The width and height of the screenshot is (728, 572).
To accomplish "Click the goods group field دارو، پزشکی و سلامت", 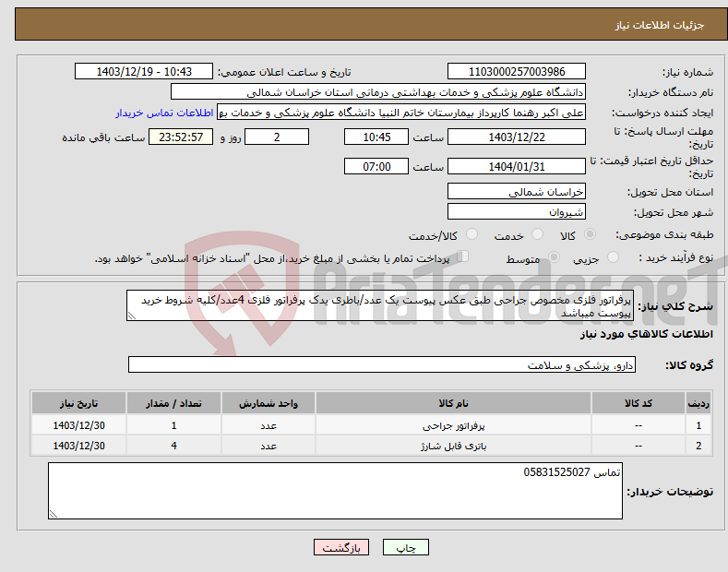I will pos(382,365).
